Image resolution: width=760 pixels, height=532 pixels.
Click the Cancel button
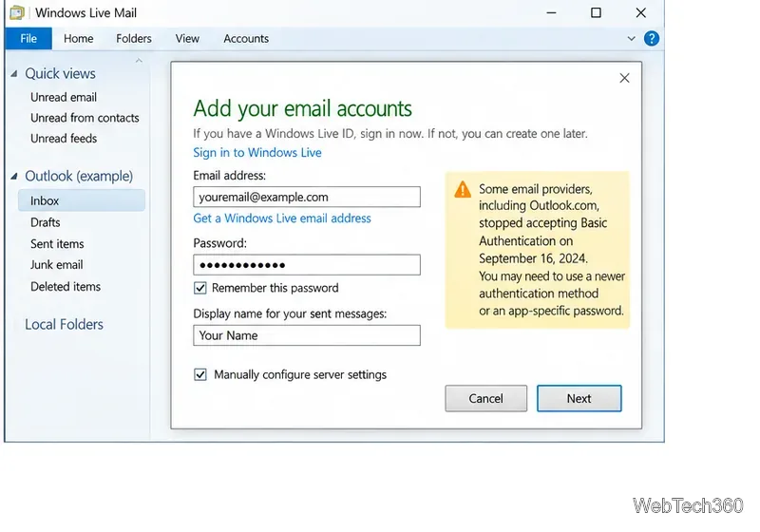pos(485,398)
